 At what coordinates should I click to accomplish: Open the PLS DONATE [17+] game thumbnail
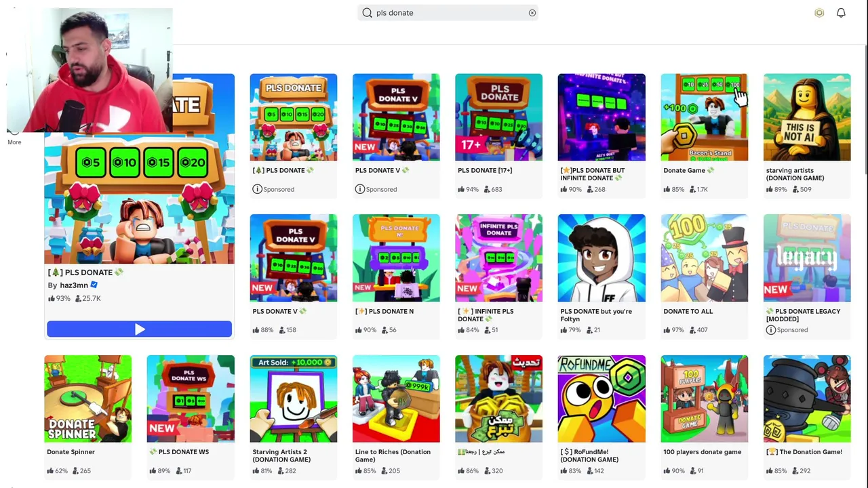498,117
